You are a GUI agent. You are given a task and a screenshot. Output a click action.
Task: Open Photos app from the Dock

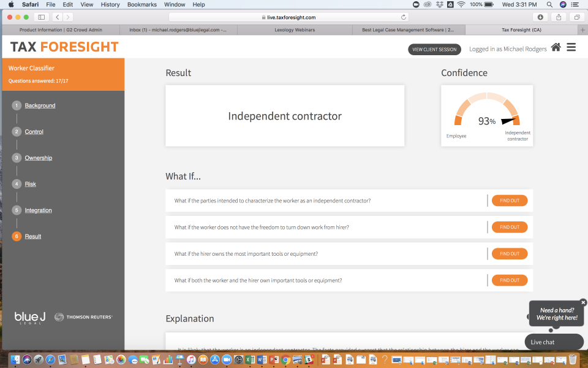tap(121, 360)
